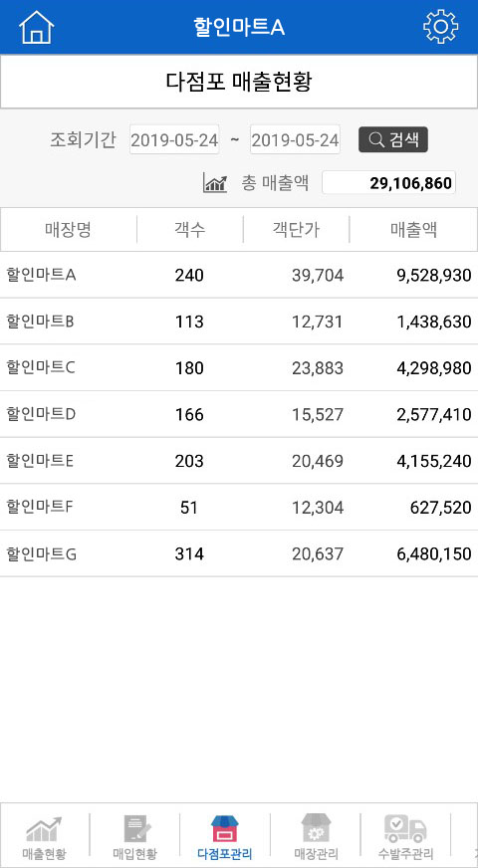The width and height of the screenshot is (478, 868).
Task: Open 매장관리 store-gear icon
Action: click(x=316, y=829)
